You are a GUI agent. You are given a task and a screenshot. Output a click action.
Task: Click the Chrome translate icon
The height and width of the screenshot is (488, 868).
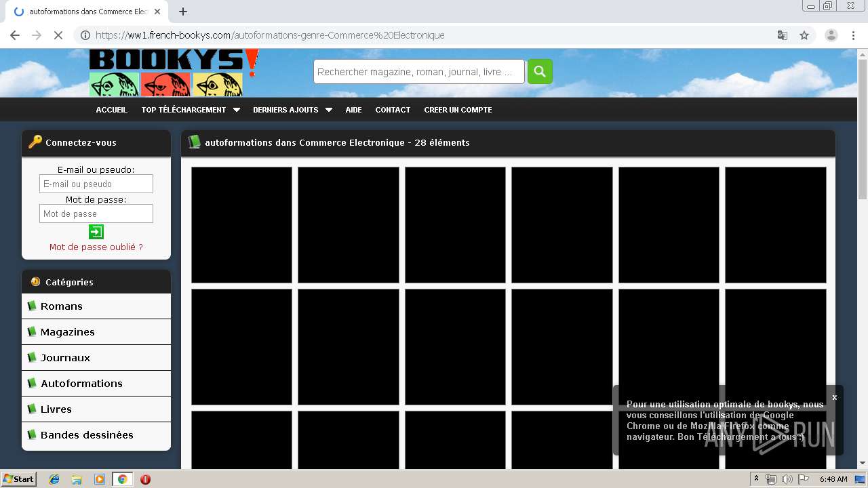(x=782, y=35)
